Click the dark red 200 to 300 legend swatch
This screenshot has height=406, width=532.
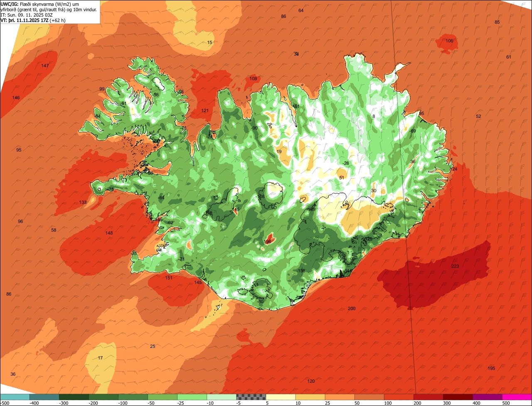coord(429,397)
